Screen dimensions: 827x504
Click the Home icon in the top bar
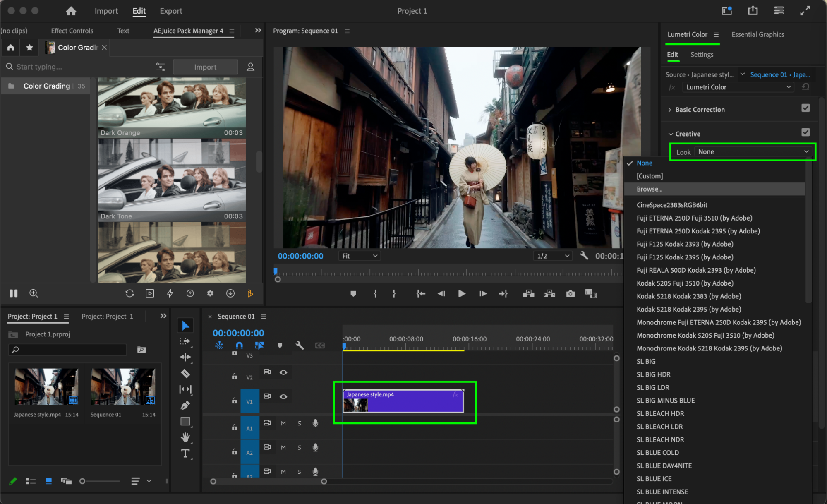(71, 11)
